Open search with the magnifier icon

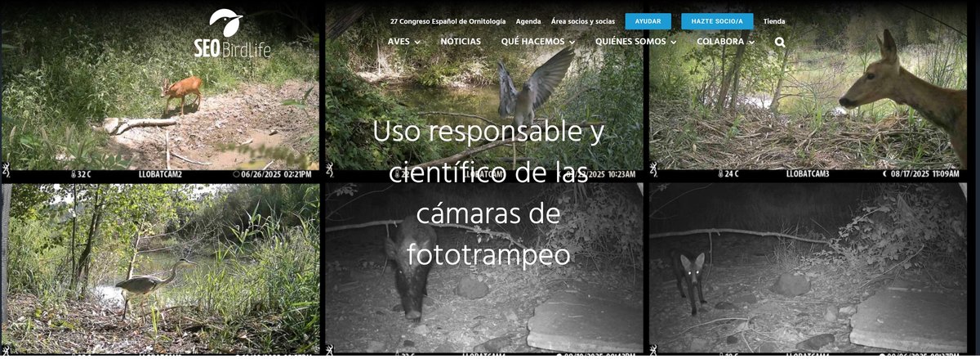(780, 42)
